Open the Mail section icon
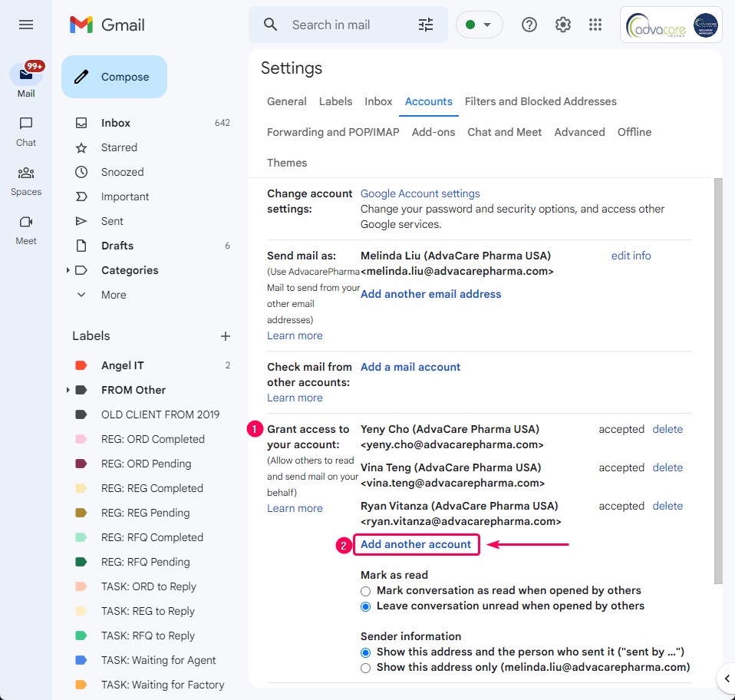Screen dimensions: 735x700 point(26,74)
